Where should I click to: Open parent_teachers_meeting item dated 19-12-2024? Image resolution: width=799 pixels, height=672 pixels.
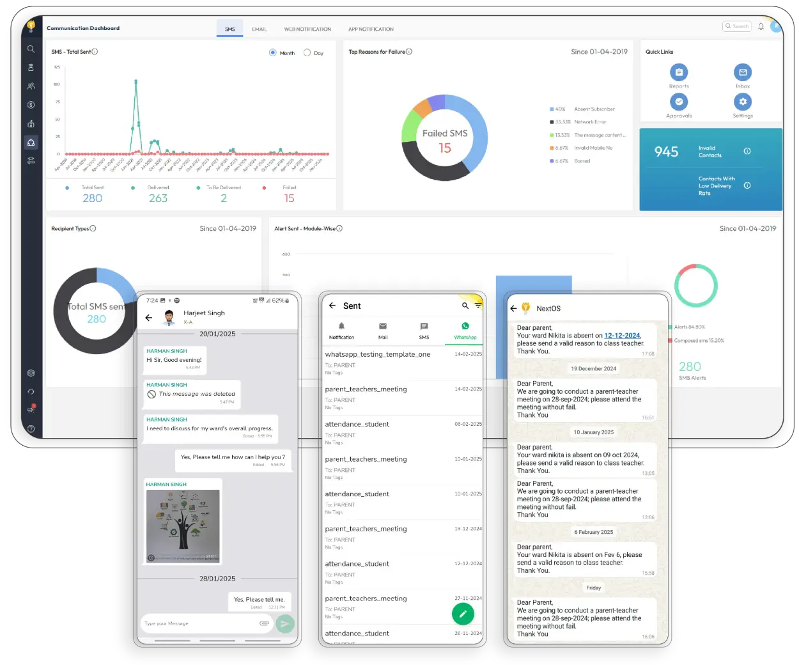point(403,538)
